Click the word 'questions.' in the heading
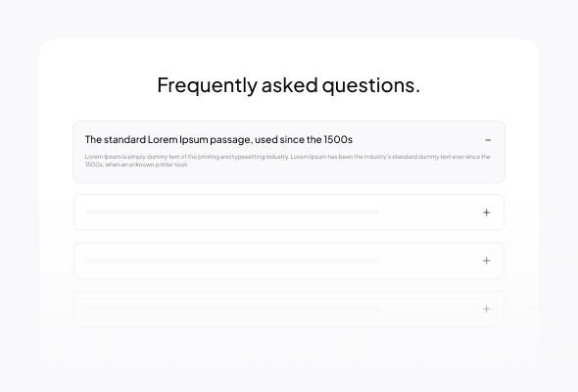 tap(371, 85)
